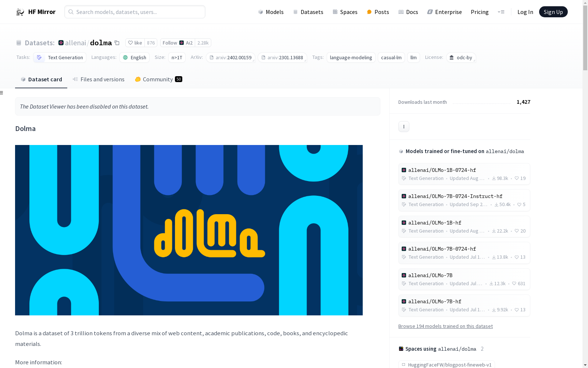
Task: Focus the search models and datasets field
Action: coord(135,12)
